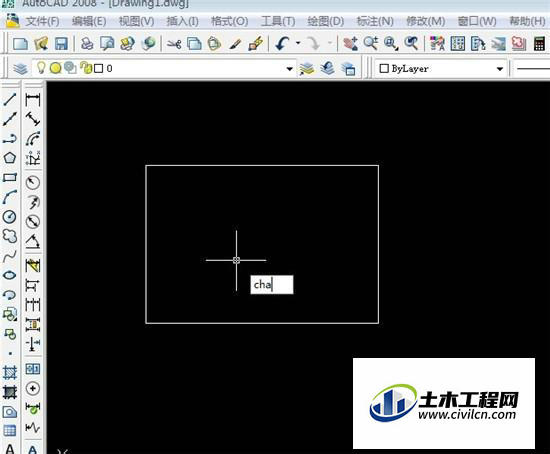Open the 修改(M) menu
The image size is (550, 454).
pos(425,21)
